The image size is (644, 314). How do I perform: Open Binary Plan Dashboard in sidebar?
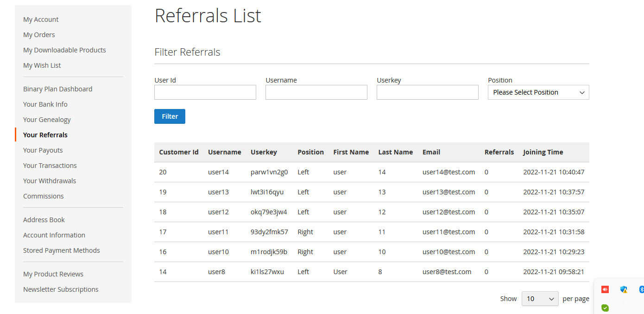[57, 89]
